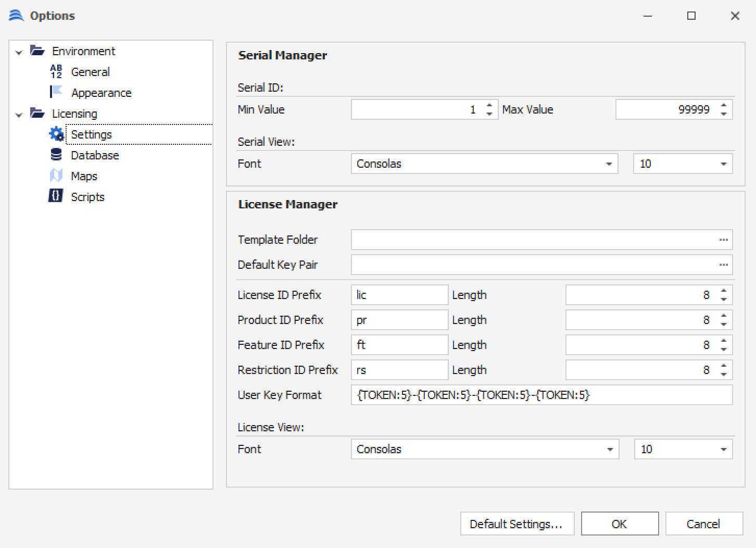The image size is (756, 548).
Task: Browse for Default Key Pair file
Action: coord(723,265)
